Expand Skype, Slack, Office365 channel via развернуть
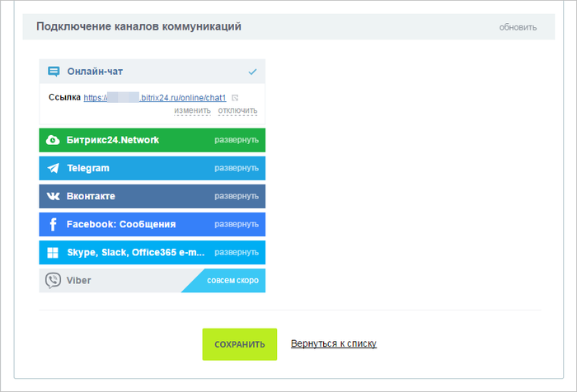Screen dimensions: 577x392 point(237,253)
